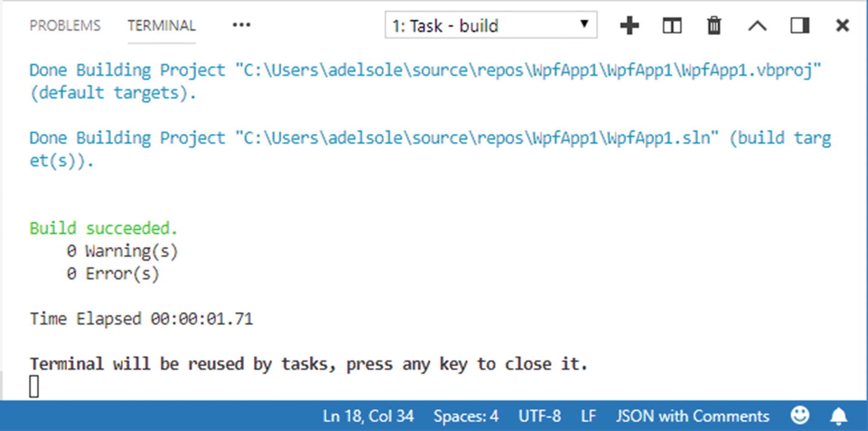Switch to the PROBLEMS tab
This screenshot has width=868, height=431.
(65, 26)
